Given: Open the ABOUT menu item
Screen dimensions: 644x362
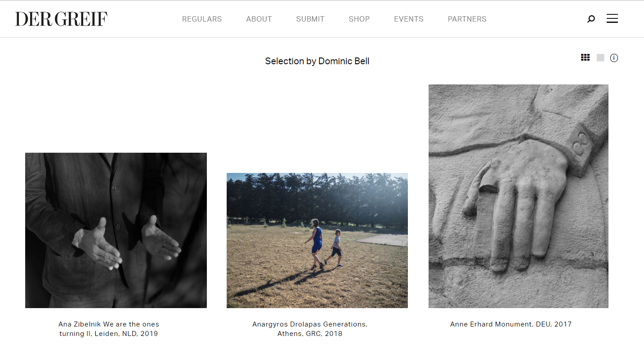Looking at the screenshot, I should [x=259, y=19].
